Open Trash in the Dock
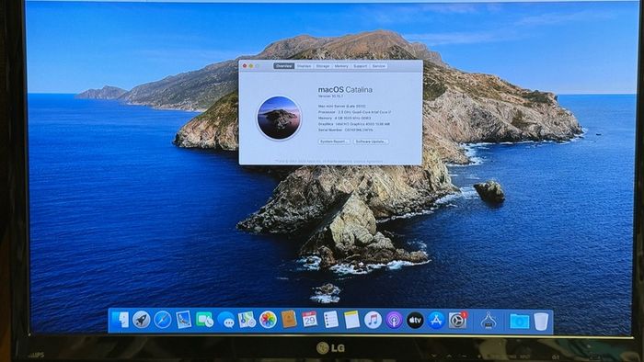The width and height of the screenshot is (644, 362). [541, 321]
